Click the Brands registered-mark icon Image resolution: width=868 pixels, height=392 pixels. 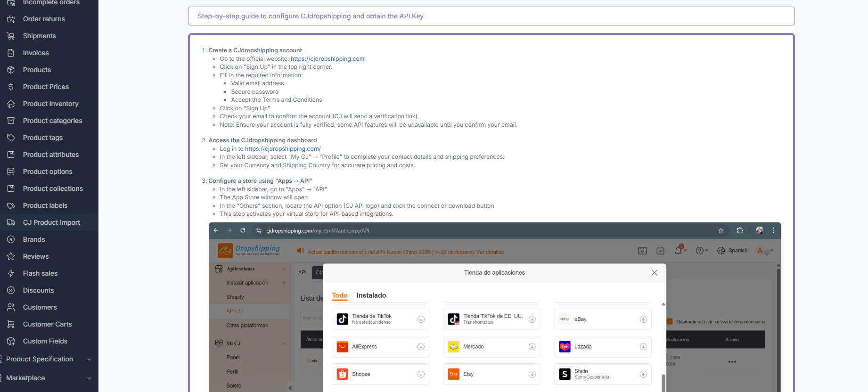click(x=11, y=239)
